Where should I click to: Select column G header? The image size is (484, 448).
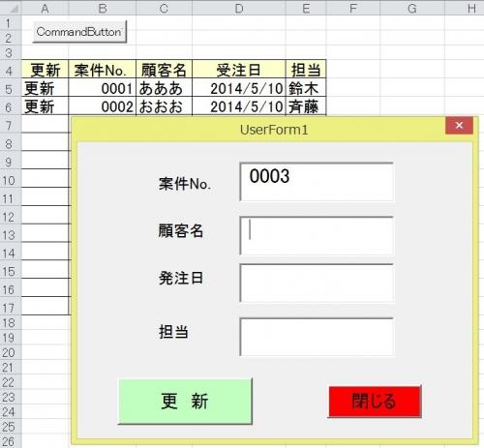coord(412,9)
